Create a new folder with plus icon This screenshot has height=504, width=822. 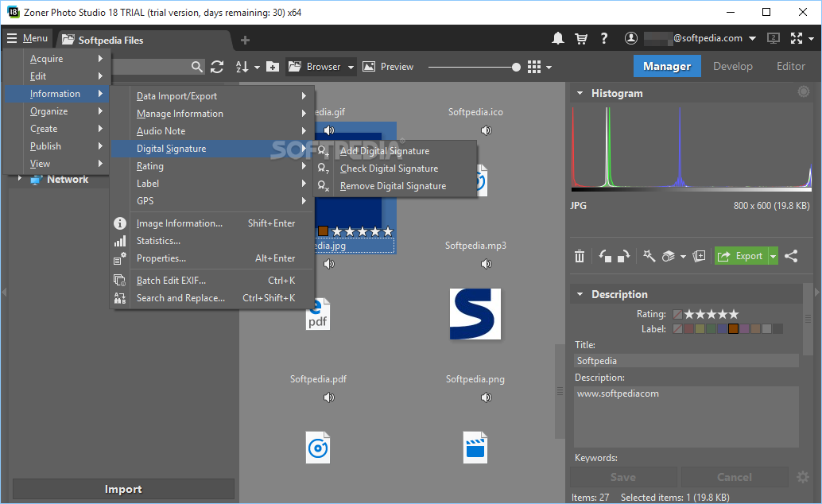point(273,67)
